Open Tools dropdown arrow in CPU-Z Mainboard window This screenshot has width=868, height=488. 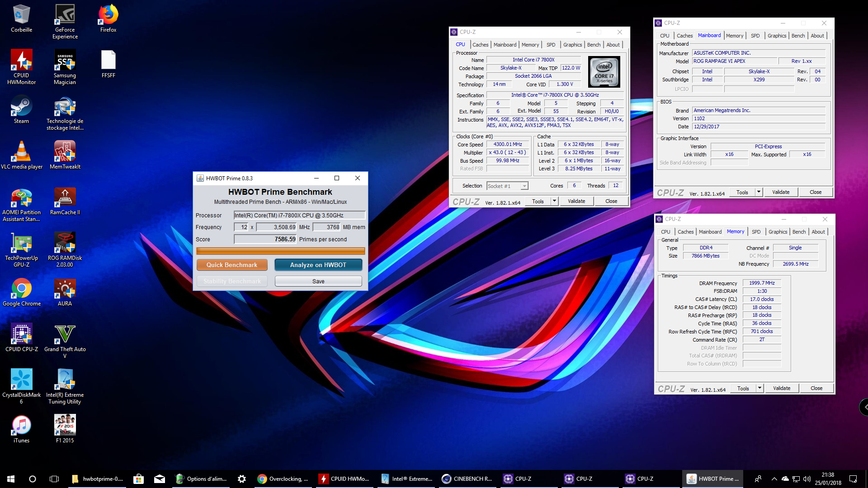click(759, 192)
